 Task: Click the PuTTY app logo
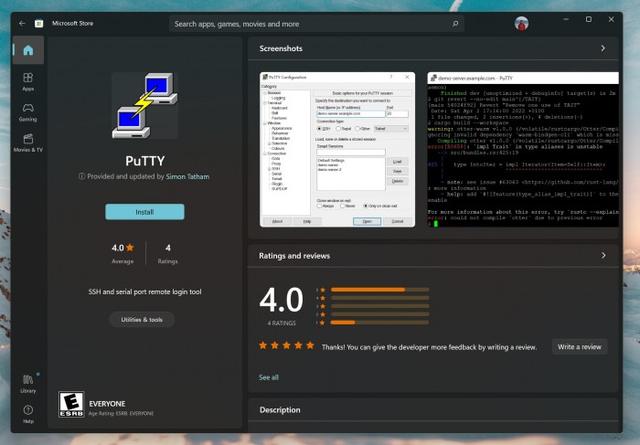point(145,105)
